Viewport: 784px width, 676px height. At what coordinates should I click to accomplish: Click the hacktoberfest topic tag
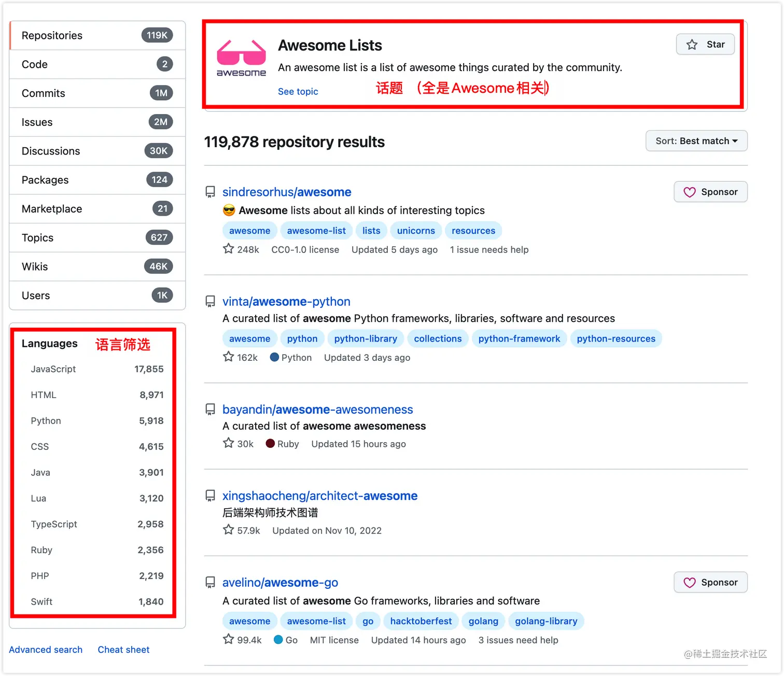421,621
